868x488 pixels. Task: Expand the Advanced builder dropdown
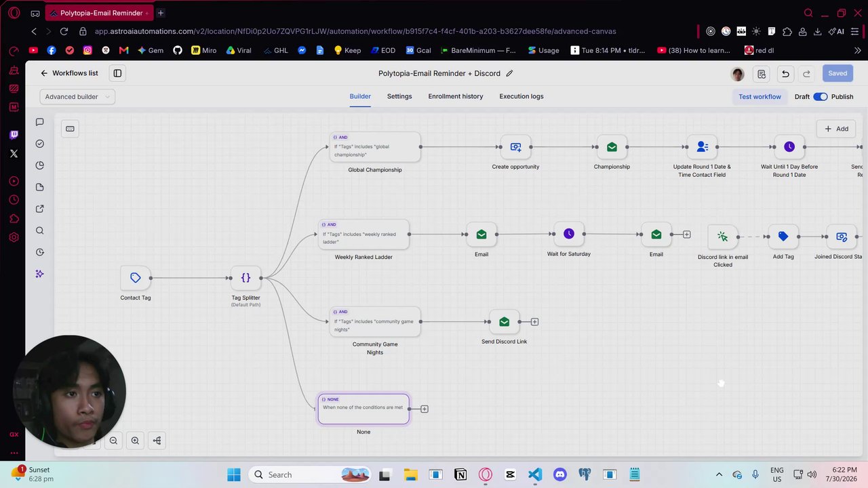point(77,97)
